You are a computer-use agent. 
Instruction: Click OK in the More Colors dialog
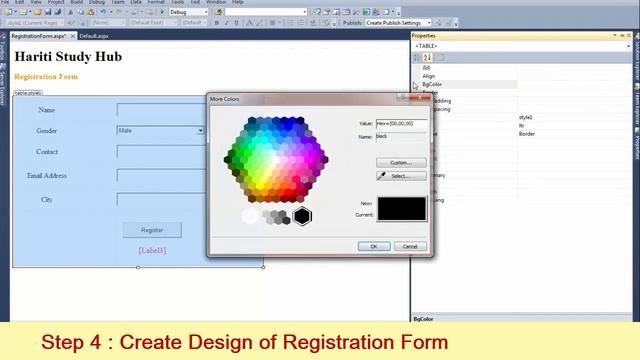point(374,247)
